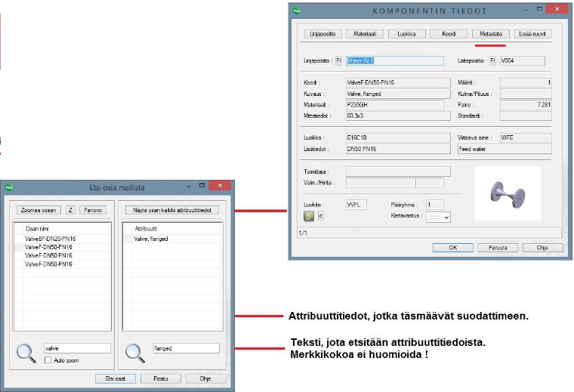The image size is (574, 392).
Task: Click the magnifier icon beside flanged field
Action: point(136,353)
